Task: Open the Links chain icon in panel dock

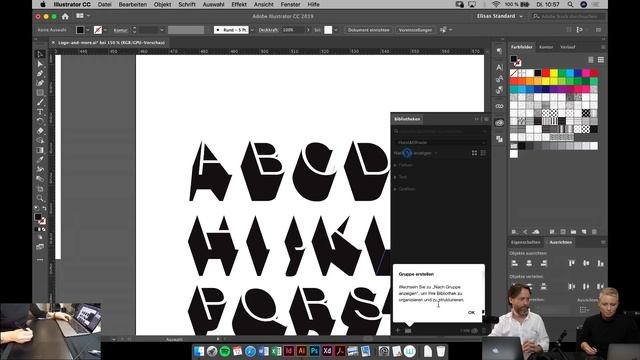Action: coord(499,106)
